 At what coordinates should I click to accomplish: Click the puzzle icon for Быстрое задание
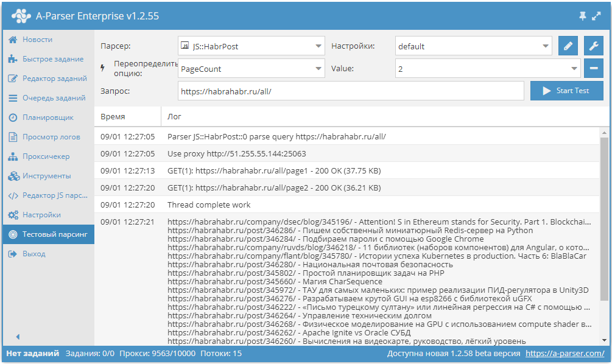click(13, 59)
